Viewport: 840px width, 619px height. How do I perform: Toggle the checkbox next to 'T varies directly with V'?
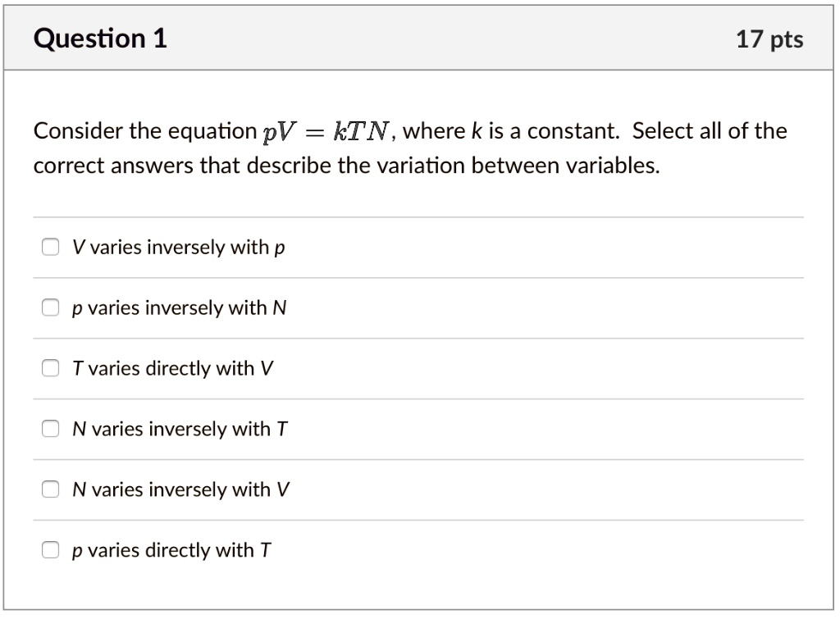click(x=50, y=366)
